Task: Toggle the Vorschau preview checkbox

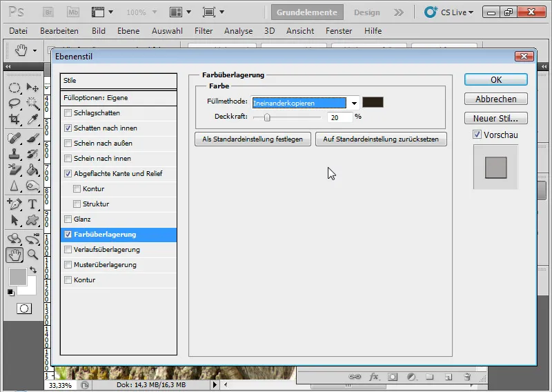Action: pyautogui.click(x=477, y=134)
